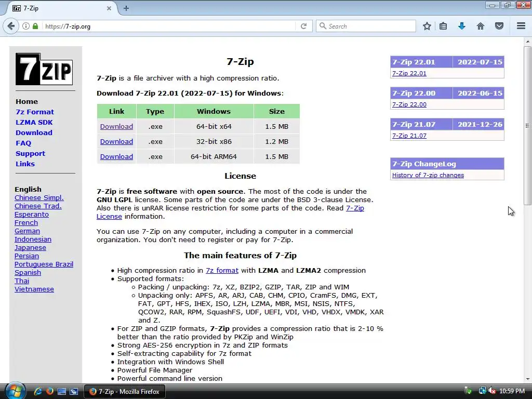Open the 7z Format sidebar link
Screen dimensions: 532x399
(35, 112)
